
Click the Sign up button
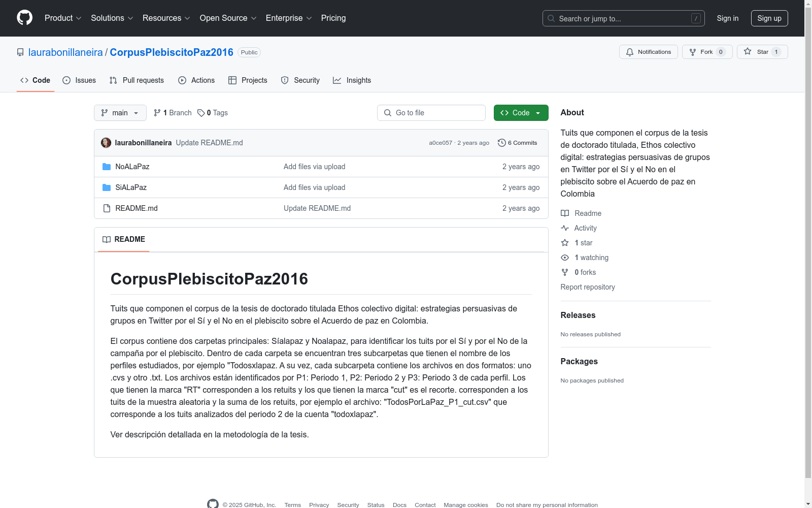pyautogui.click(x=769, y=18)
